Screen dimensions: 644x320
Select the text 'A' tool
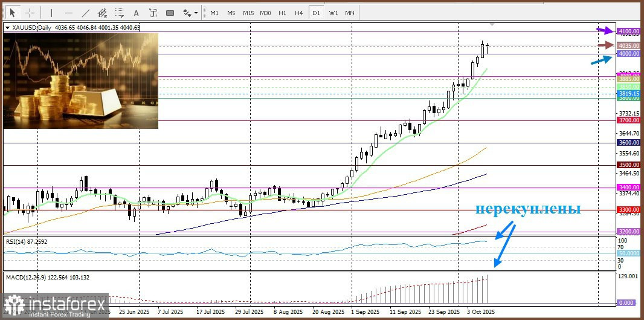click(x=136, y=13)
